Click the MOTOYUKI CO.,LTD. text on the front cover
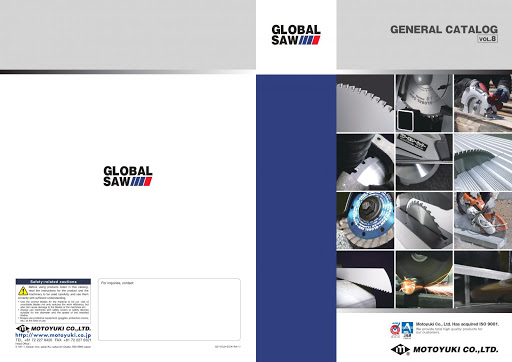Image resolution: width=512 pixels, height=362 pixels. point(455,350)
